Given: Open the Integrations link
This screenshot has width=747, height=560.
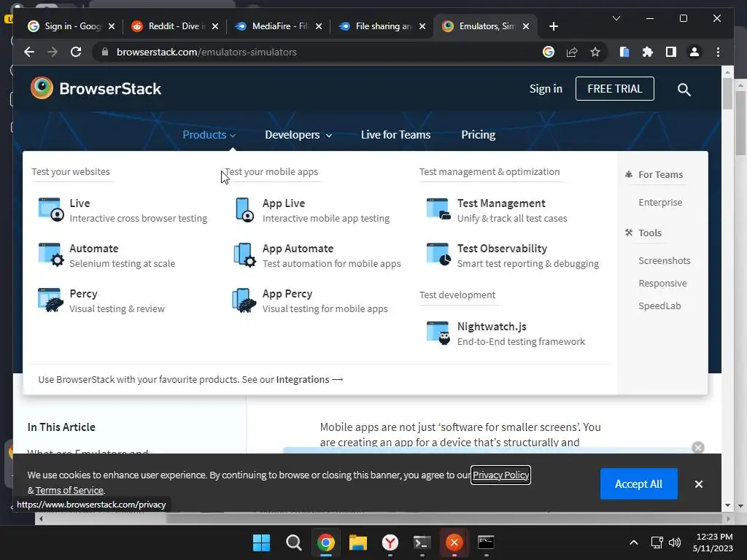Looking at the screenshot, I should (309, 379).
